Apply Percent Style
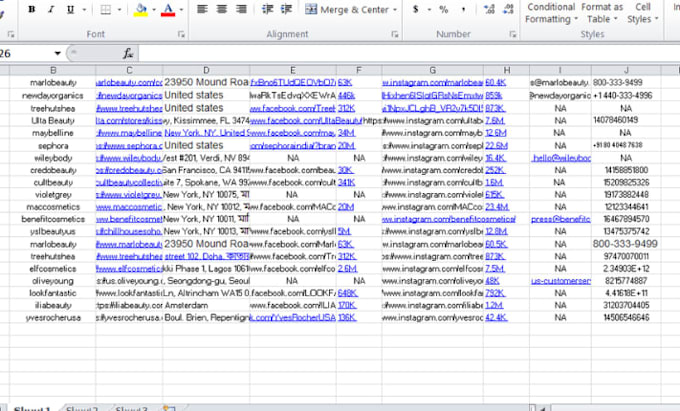680x411 pixels. point(443,9)
